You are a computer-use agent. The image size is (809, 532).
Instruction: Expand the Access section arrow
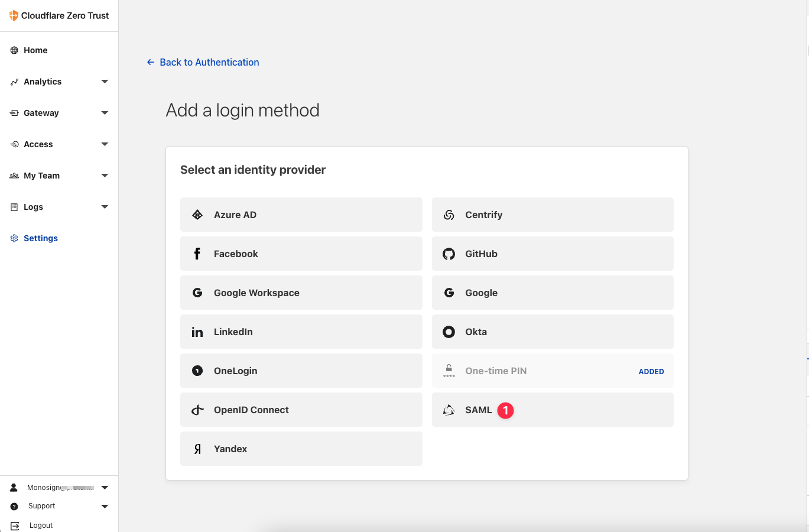pyautogui.click(x=105, y=144)
